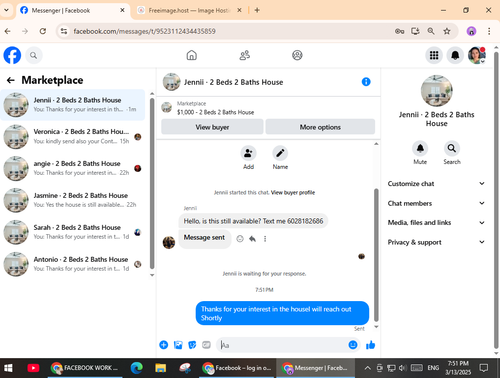Click the View buyer button

[212, 127]
